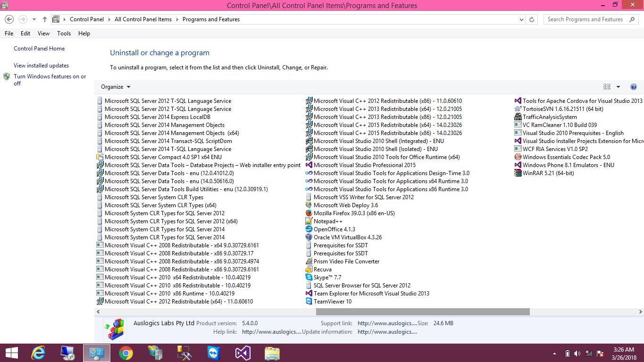Open the File menu
The image size is (644, 362).
click(x=9, y=34)
